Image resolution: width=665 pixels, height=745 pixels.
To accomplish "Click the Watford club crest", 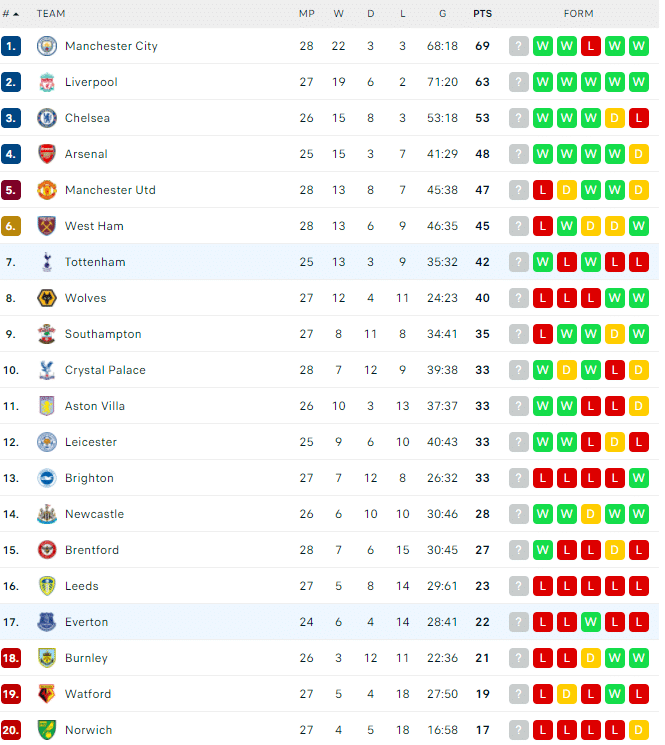I will click(47, 694).
